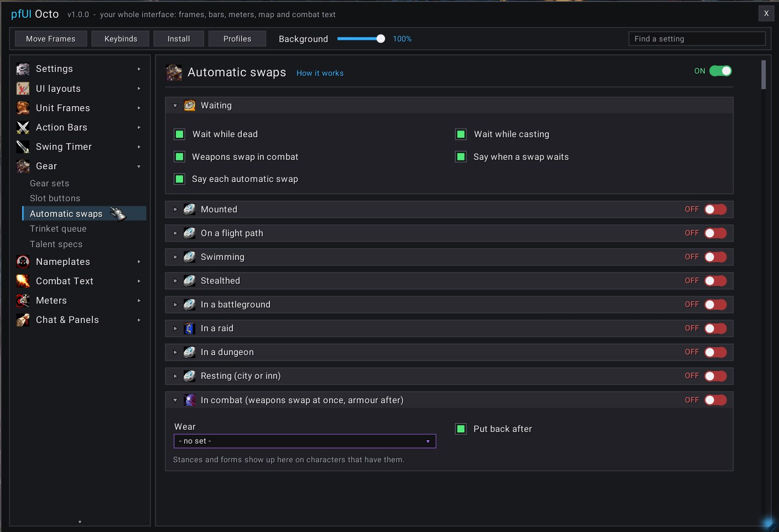This screenshot has width=779, height=532.
Task: Enable the Mounted swap toggle
Action: pyautogui.click(x=715, y=209)
